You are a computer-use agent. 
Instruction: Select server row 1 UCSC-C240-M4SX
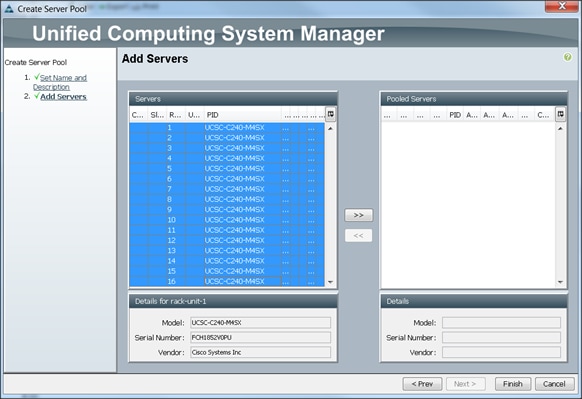pyautogui.click(x=227, y=128)
